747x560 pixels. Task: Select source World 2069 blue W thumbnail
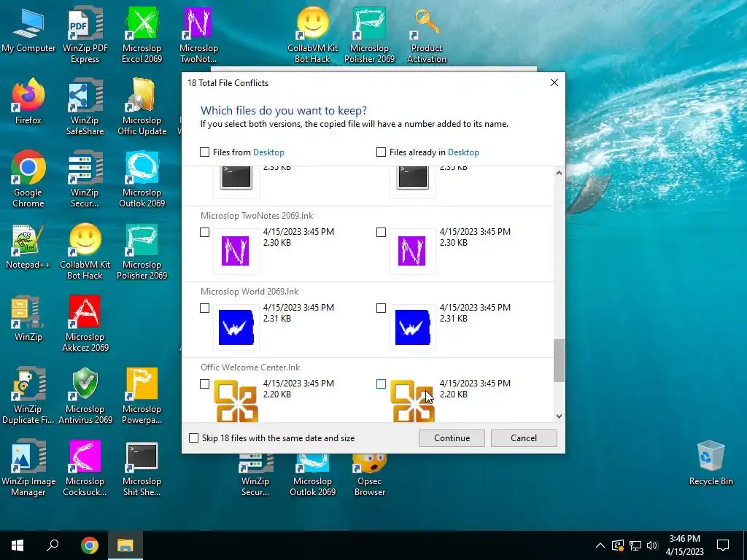[x=236, y=327]
